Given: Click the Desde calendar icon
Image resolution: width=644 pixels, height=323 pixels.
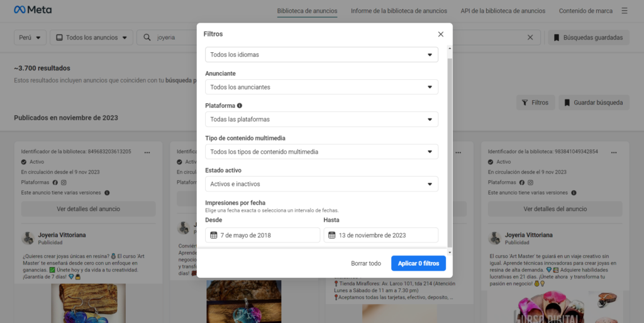Looking at the screenshot, I should point(214,235).
